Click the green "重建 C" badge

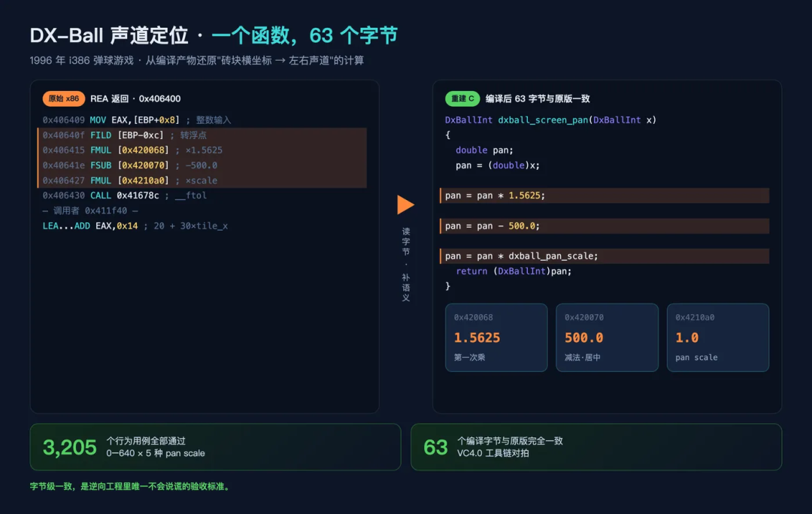(462, 98)
